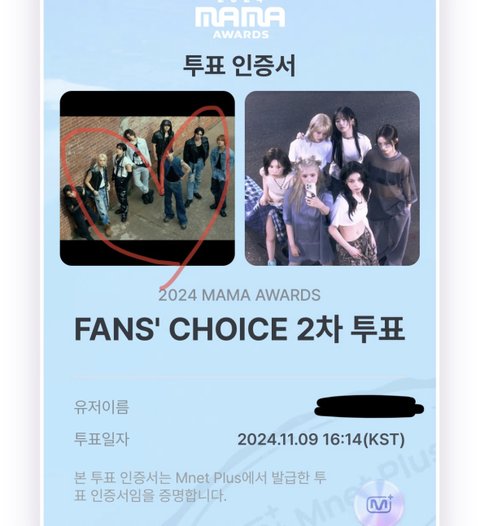
Task: Select the AWARDS word under MAMA logo
Action: click(x=241, y=35)
